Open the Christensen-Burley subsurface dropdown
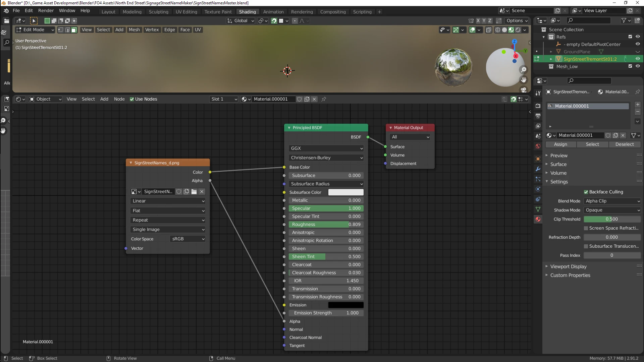 pos(326,158)
